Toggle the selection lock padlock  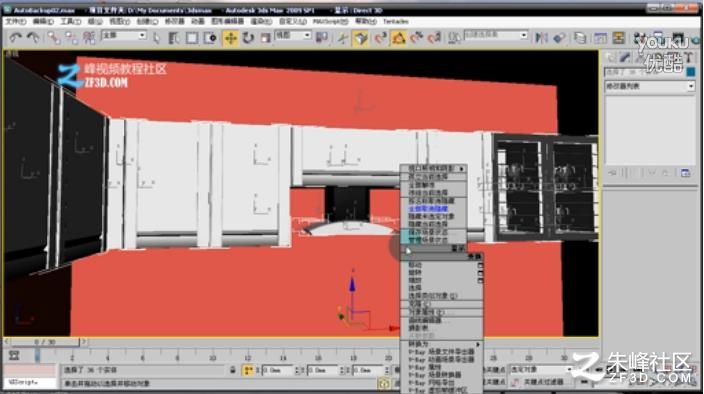[x=233, y=370]
